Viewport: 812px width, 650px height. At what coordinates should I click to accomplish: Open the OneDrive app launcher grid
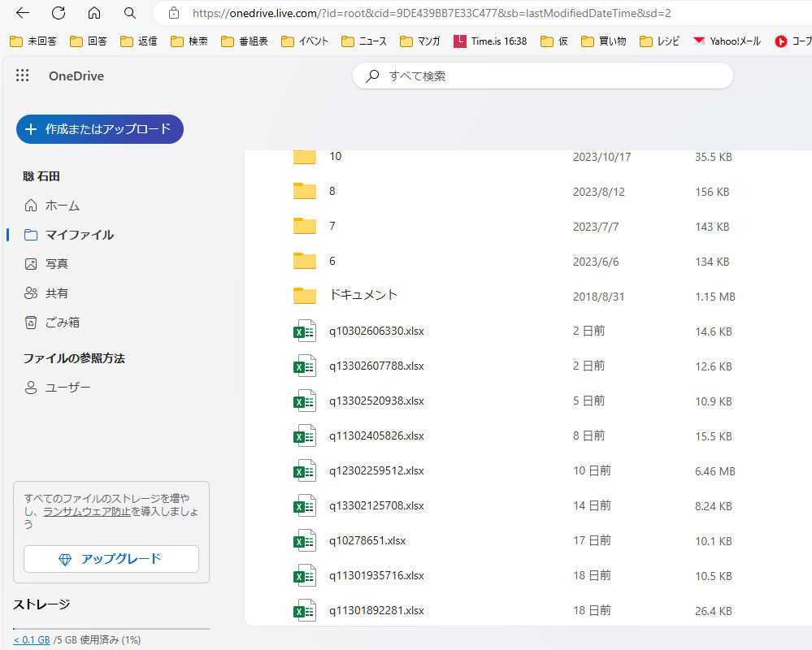tap(22, 76)
